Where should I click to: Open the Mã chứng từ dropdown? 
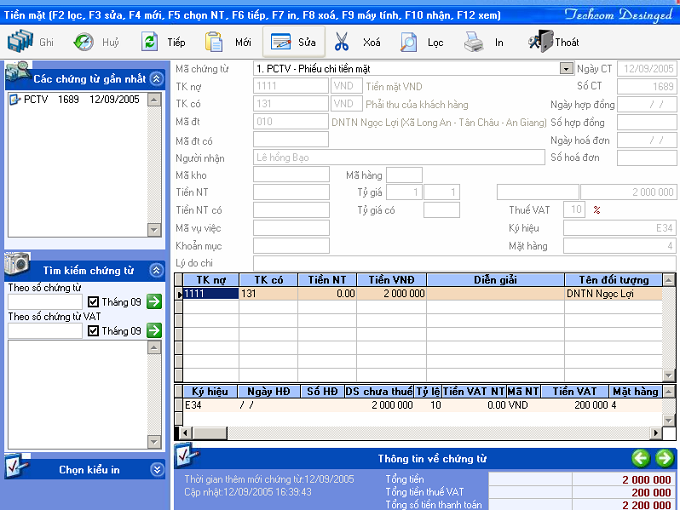pyautogui.click(x=566, y=69)
